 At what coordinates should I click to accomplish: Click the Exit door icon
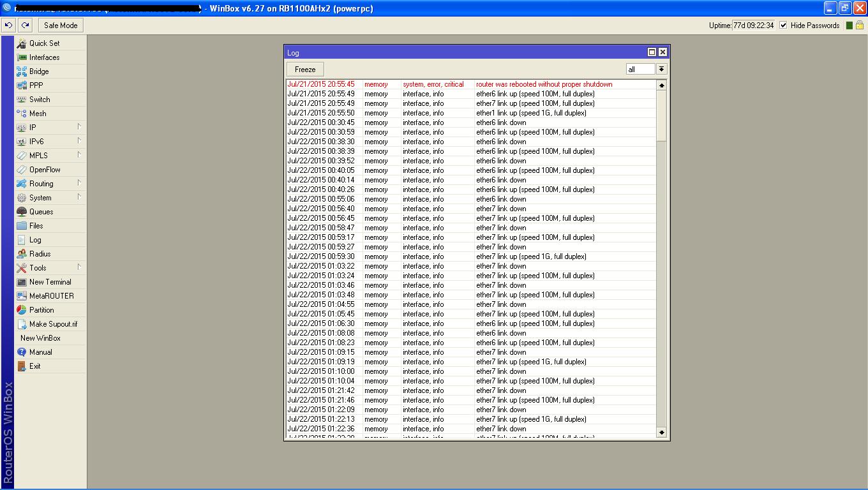[22, 366]
